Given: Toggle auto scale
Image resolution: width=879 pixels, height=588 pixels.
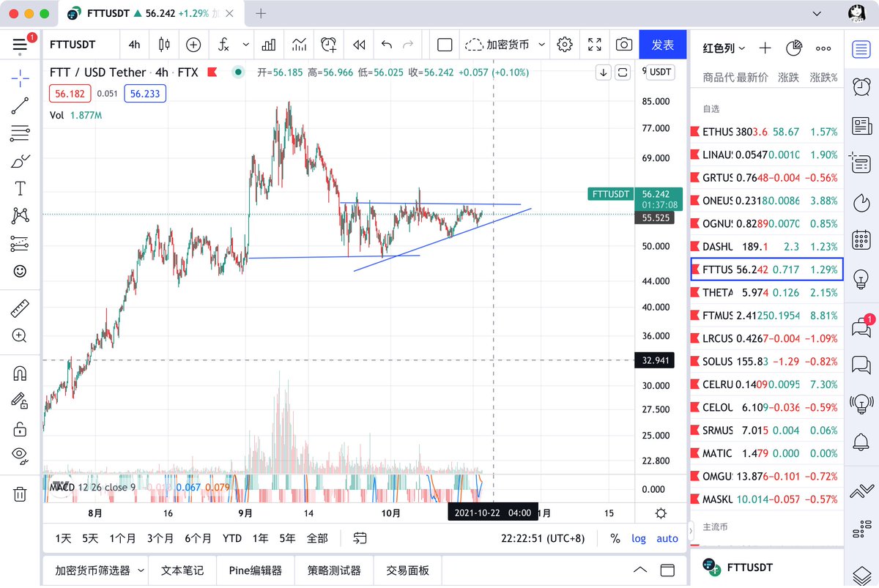Looking at the screenshot, I should (667, 538).
